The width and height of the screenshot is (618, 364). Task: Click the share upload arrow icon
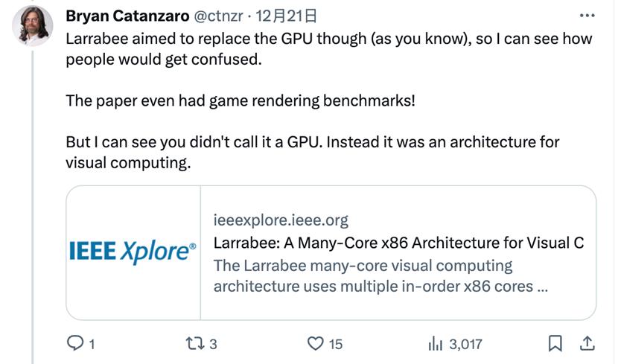586,343
